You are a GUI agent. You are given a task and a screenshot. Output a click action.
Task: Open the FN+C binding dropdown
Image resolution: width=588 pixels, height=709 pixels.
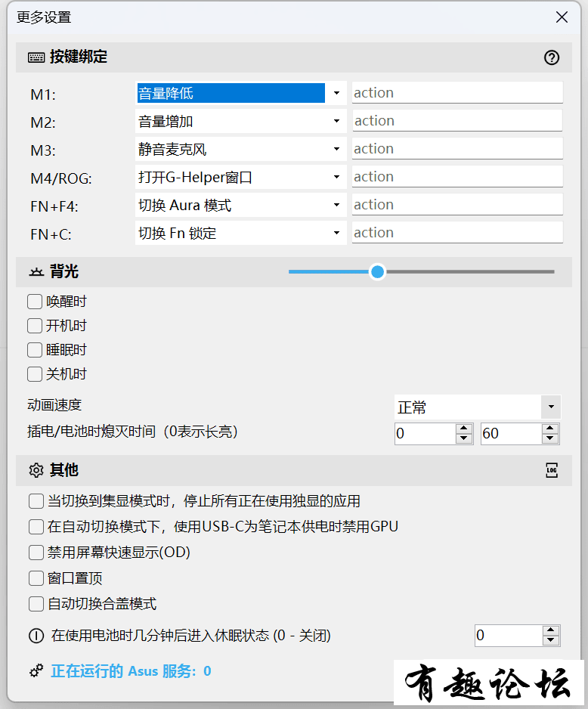(240, 234)
